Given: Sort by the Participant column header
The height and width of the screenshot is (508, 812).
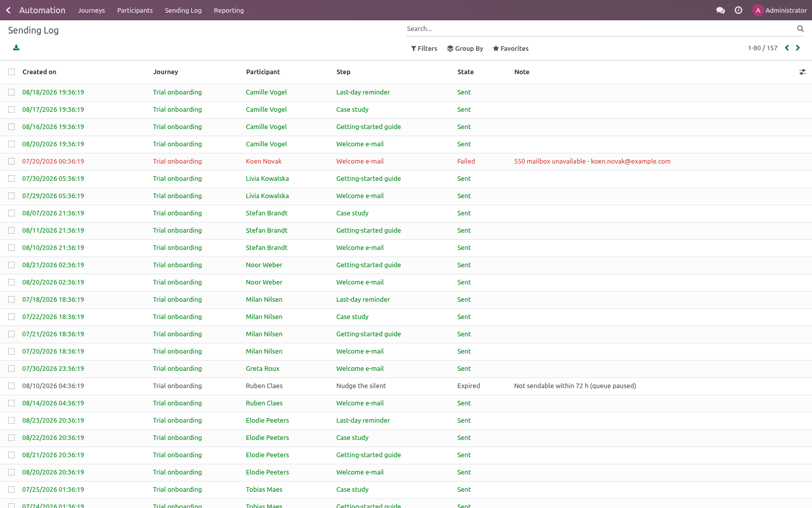Looking at the screenshot, I should [263, 72].
